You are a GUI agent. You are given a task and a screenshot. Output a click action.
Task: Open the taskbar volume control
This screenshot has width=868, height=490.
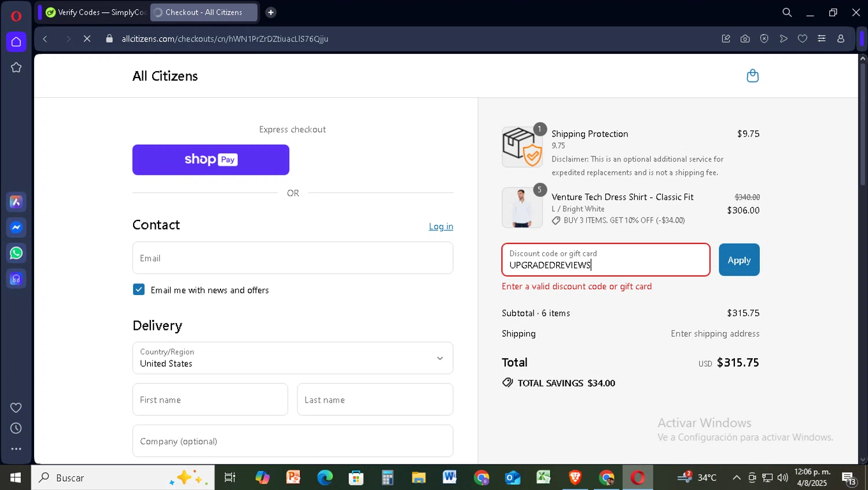[x=783, y=478]
